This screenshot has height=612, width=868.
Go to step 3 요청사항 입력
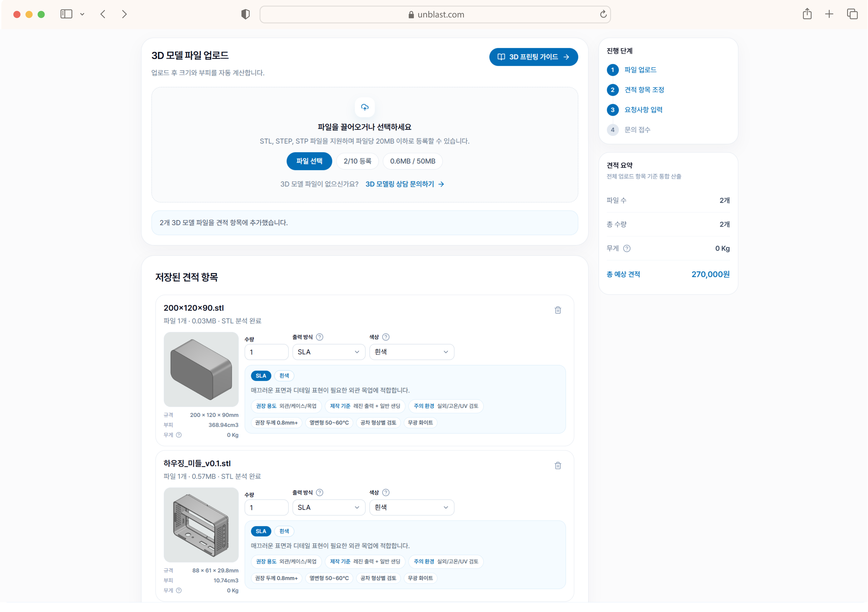pos(634,110)
